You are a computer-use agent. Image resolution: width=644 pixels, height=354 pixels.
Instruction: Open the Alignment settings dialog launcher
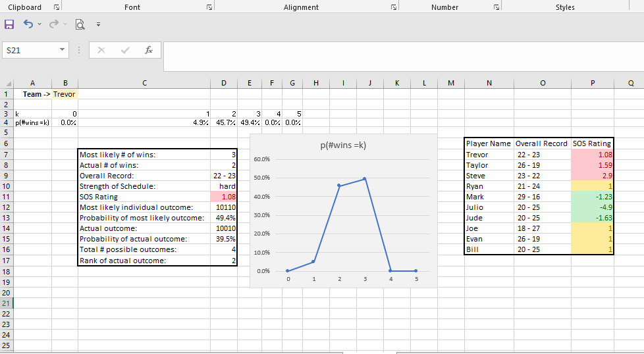[x=393, y=7]
